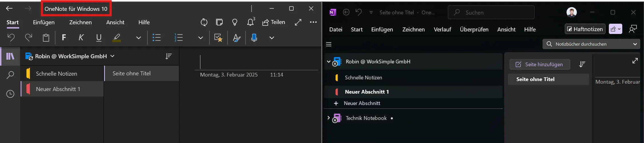Click the lightbulb tips icon

click(235, 22)
